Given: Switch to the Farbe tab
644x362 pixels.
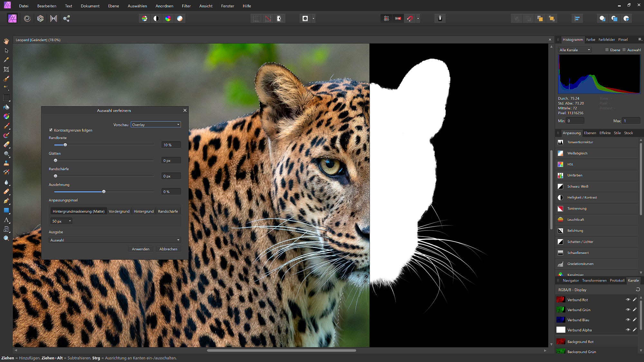Looking at the screenshot, I should click(591, 40).
